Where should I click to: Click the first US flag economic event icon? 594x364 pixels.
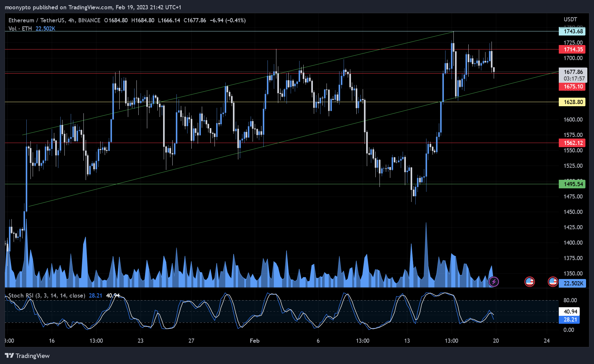click(530, 282)
